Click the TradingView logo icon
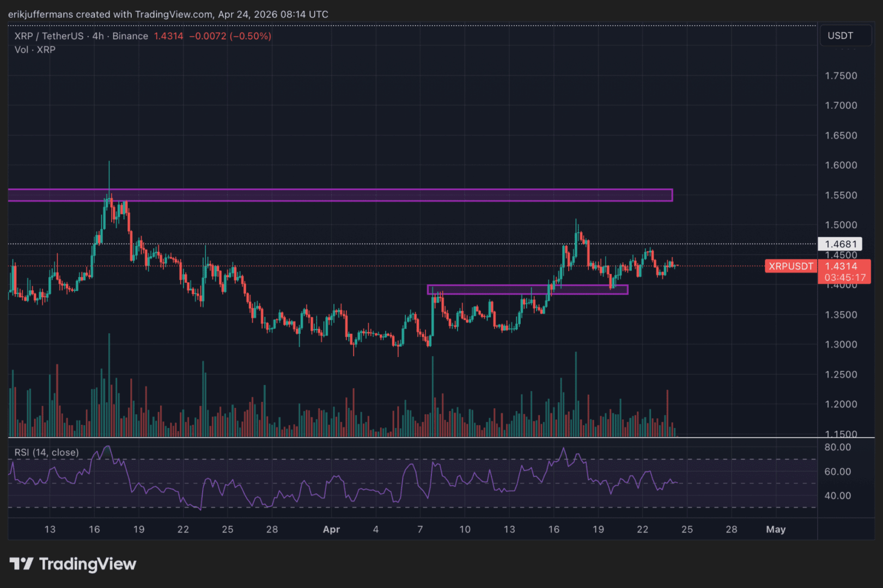The image size is (883, 588). 20,564
